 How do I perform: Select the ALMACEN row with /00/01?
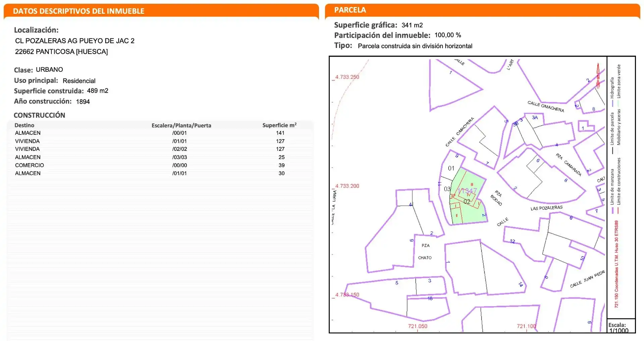coord(160,133)
